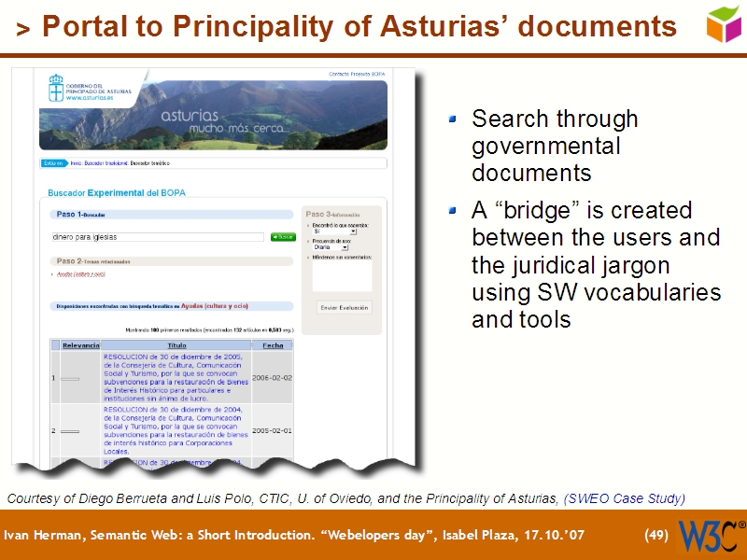This screenshot has width=747, height=560.
Task: Click the W3C logo in the bottom corner
Action: click(714, 536)
